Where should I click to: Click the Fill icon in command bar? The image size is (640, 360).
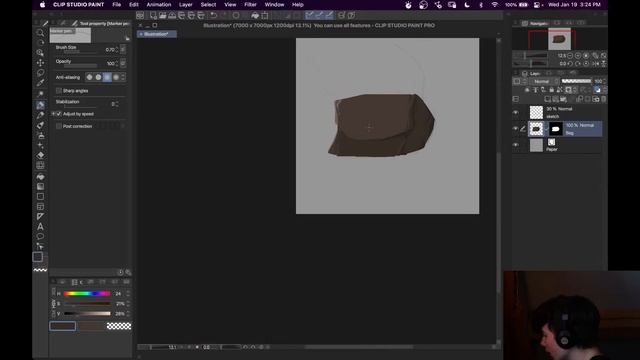255,16
